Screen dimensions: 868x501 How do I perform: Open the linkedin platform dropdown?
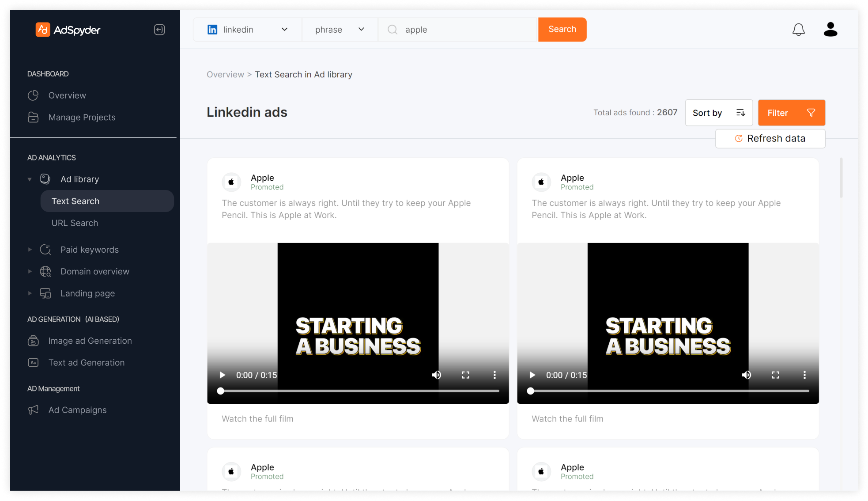click(248, 30)
